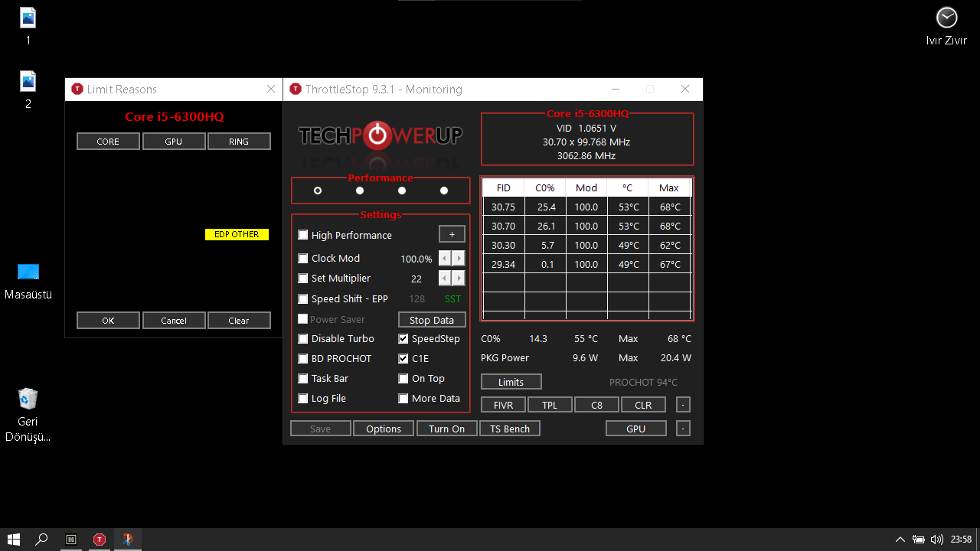Select the second Performance profile radio button
This screenshot has height=551, width=980.
coord(360,191)
